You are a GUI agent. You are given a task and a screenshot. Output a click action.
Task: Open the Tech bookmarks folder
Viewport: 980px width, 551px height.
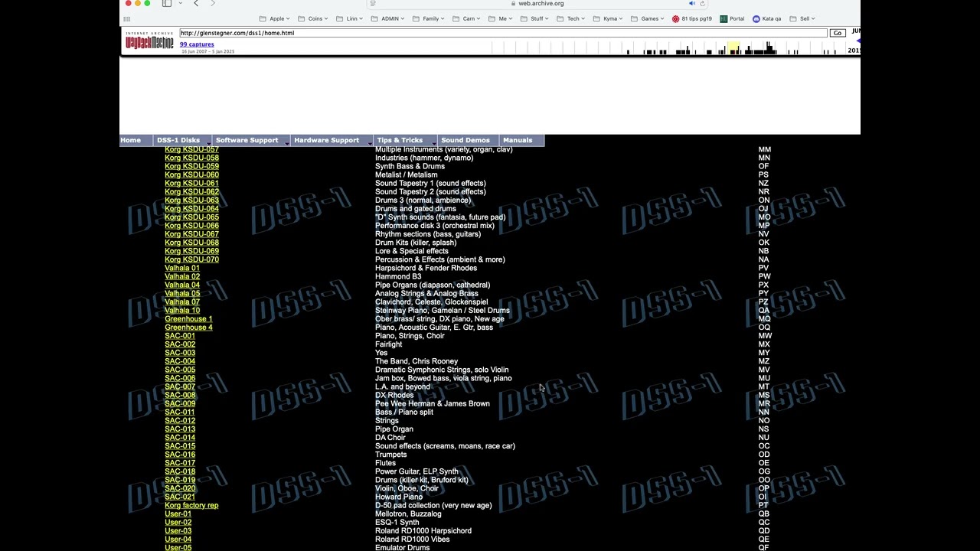pos(570,18)
